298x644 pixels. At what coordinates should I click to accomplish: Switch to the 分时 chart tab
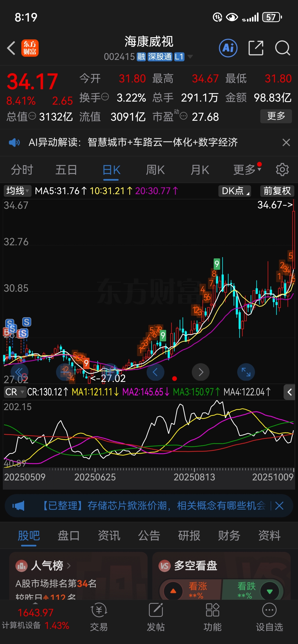click(x=22, y=170)
